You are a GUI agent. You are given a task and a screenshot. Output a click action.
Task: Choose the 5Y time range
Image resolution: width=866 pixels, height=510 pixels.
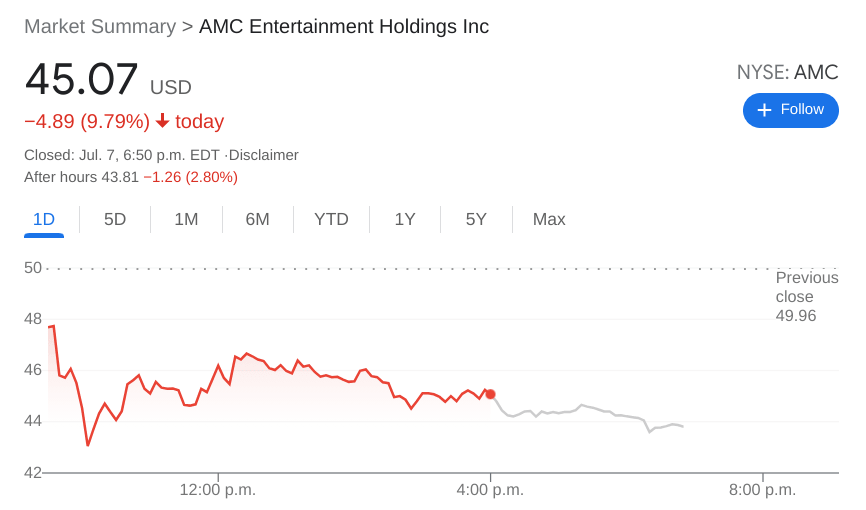(x=476, y=219)
